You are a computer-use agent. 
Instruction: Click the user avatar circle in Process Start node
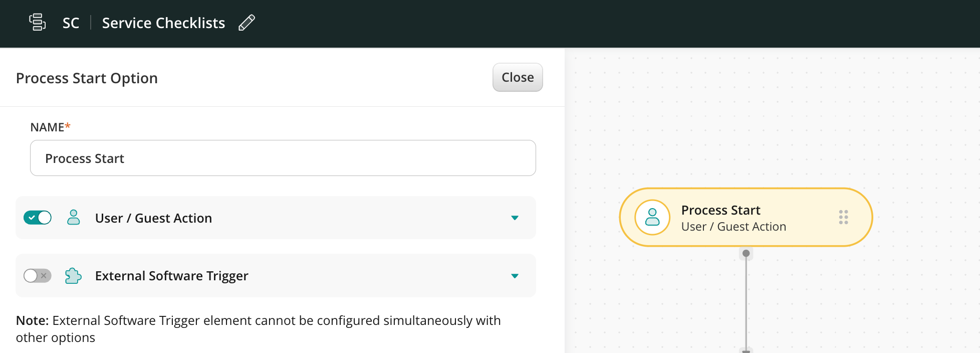[652, 217]
